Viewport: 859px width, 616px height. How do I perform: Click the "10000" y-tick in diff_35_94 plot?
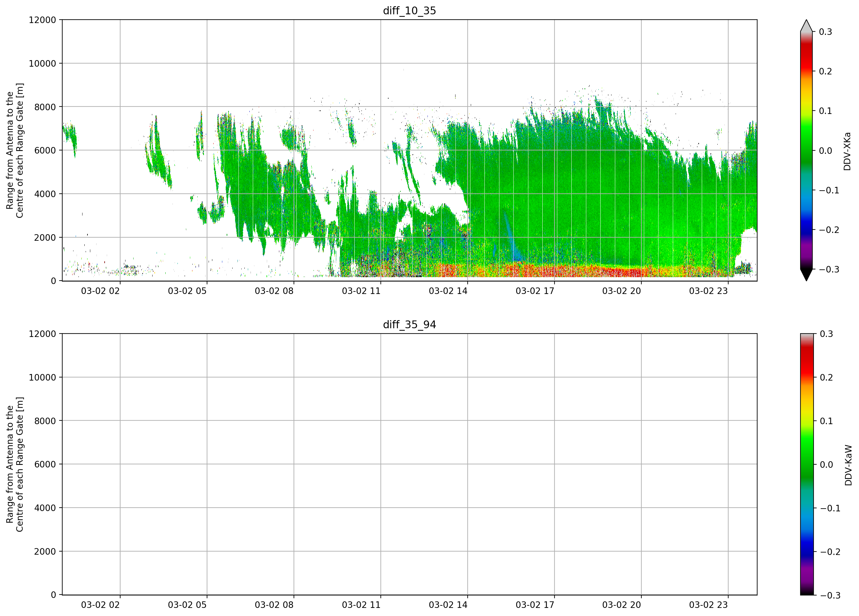pyautogui.click(x=42, y=377)
